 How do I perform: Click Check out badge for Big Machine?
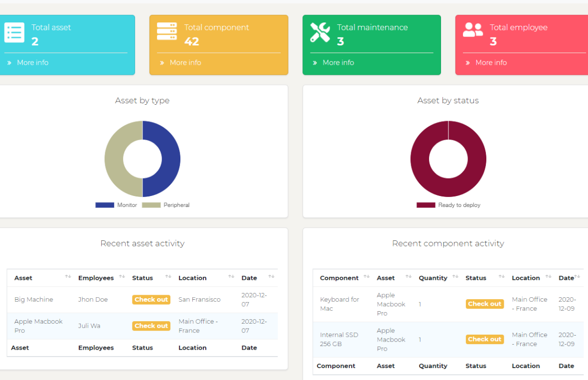tap(151, 300)
